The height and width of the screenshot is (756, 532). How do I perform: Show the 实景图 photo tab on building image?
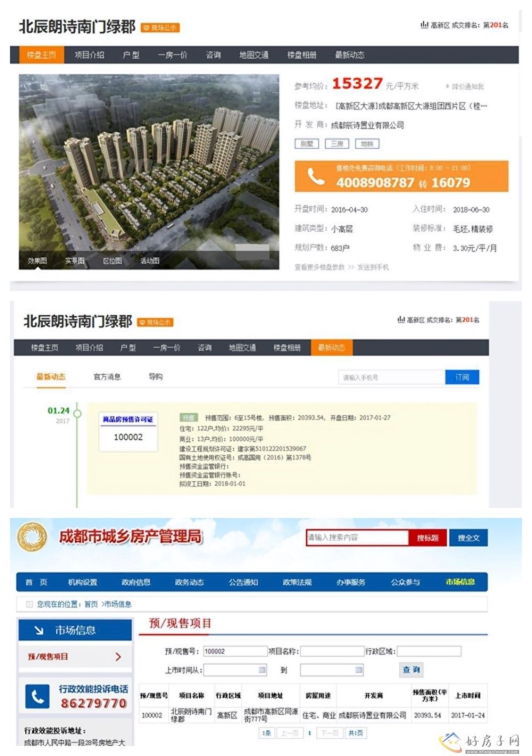[75, 261]
